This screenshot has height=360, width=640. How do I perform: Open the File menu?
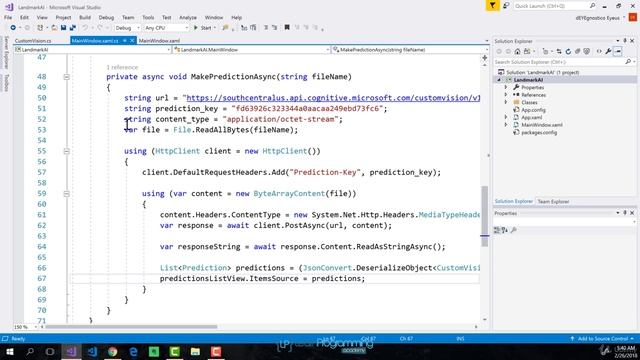click(x=8, y=18)
